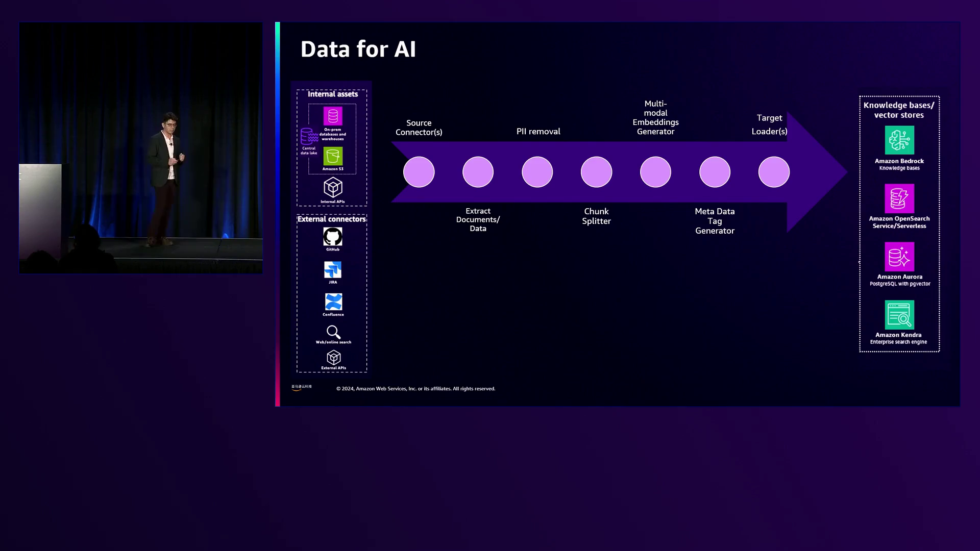Click the Confluence icon
This screenshot has width=980, height=551.
tap(333, 302)
